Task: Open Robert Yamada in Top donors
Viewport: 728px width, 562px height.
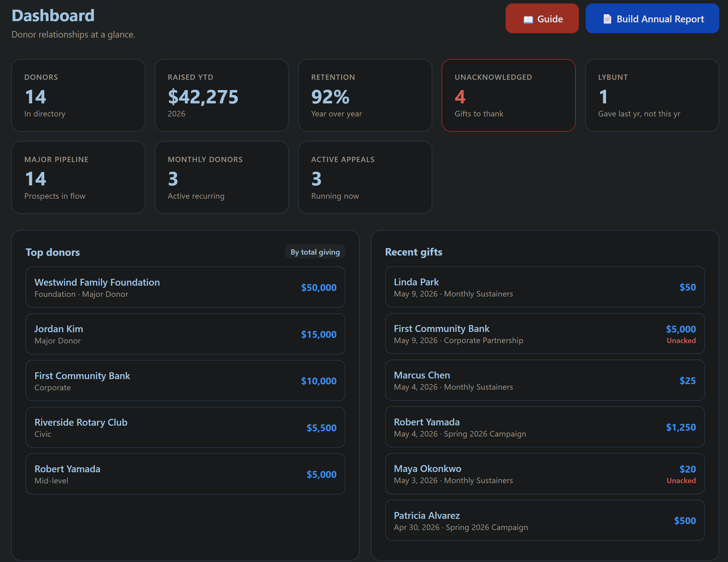Action: [x=185, y=474]
